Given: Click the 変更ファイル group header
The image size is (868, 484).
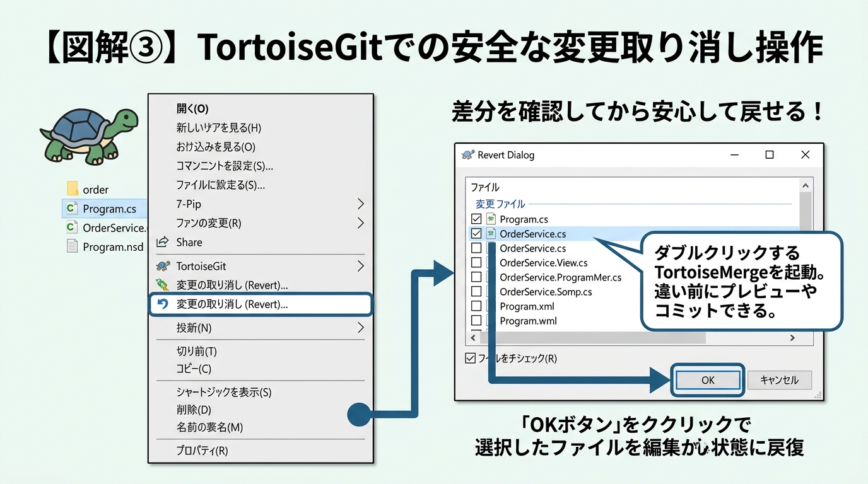Looking at the screenshot, I should (500, 204).
